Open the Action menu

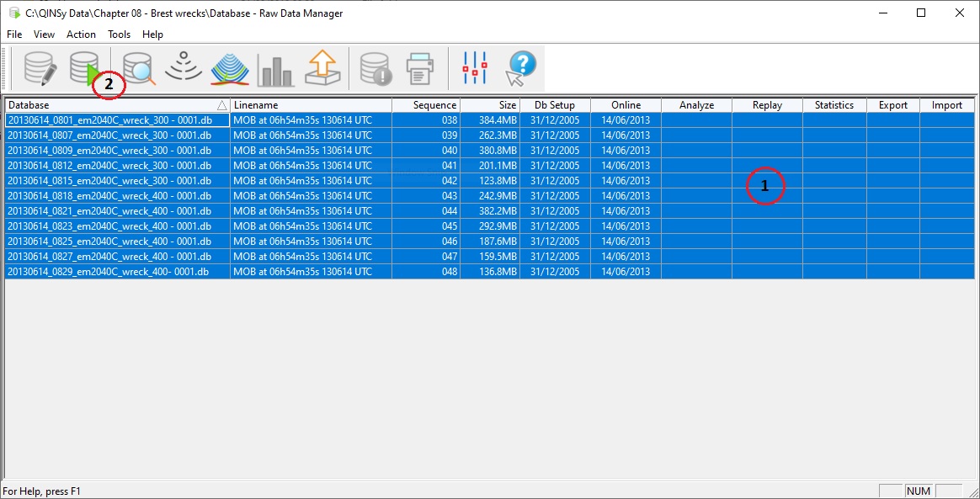click(81, 35)
